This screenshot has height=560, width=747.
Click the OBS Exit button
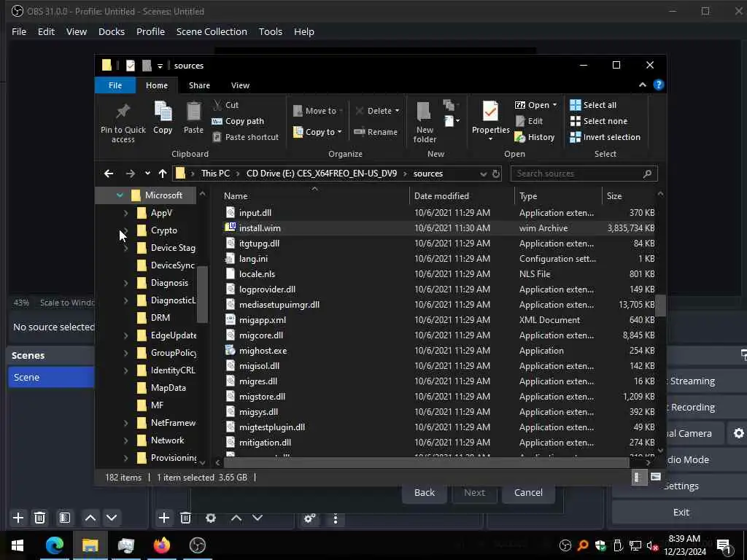click(x=681, y=512)
